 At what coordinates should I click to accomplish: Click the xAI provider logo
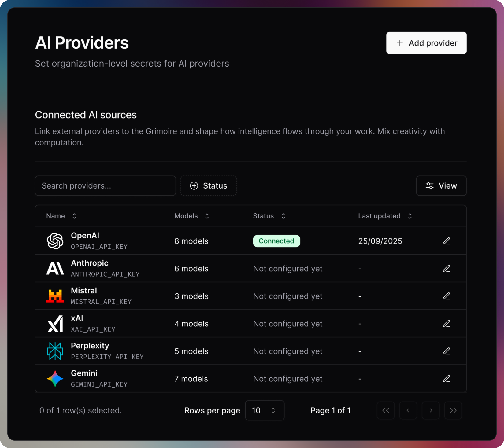click(x=55, y=323)
